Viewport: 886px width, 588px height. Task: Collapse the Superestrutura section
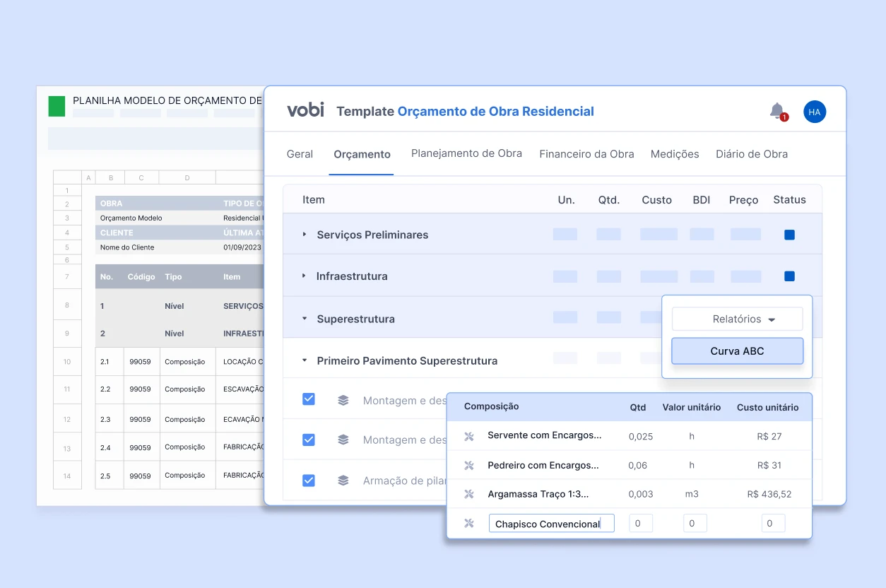[x=305, y=319]
